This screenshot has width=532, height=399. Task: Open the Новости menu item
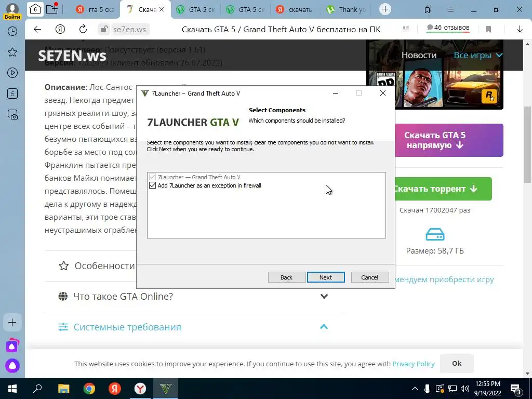(419, 55)
